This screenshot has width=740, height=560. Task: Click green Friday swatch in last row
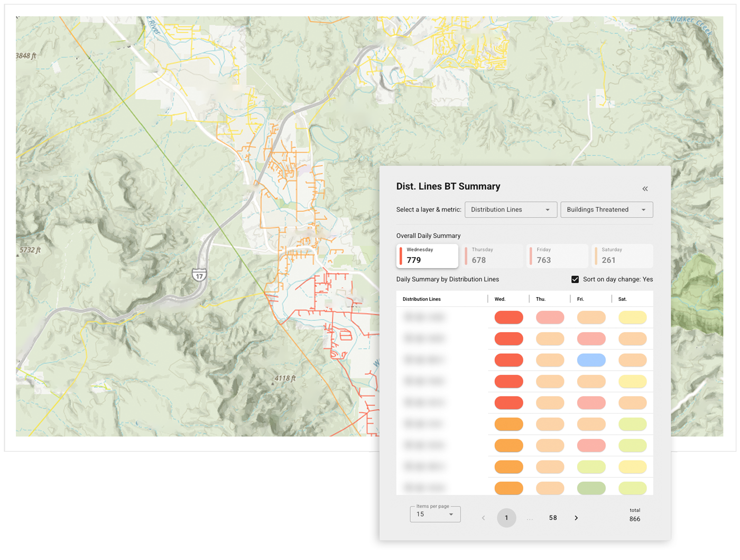(591, 488)
